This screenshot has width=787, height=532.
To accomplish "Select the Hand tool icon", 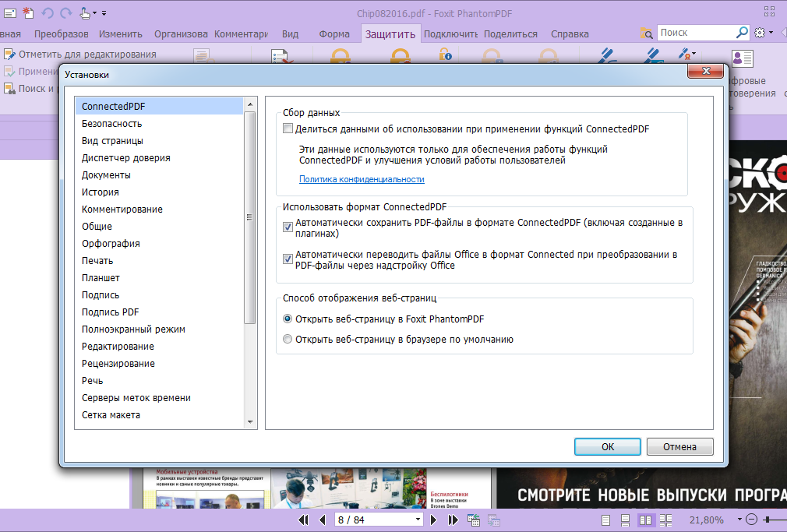I will click(x=86, y=13).
